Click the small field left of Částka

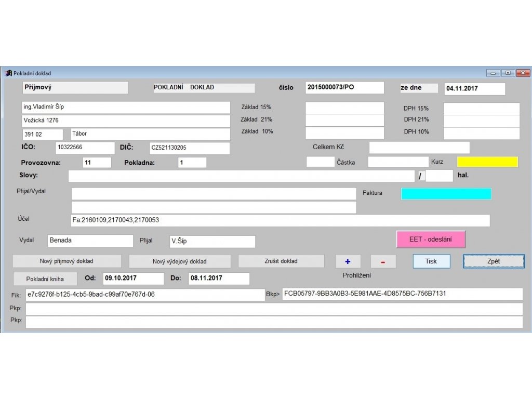tap(320, 162)
